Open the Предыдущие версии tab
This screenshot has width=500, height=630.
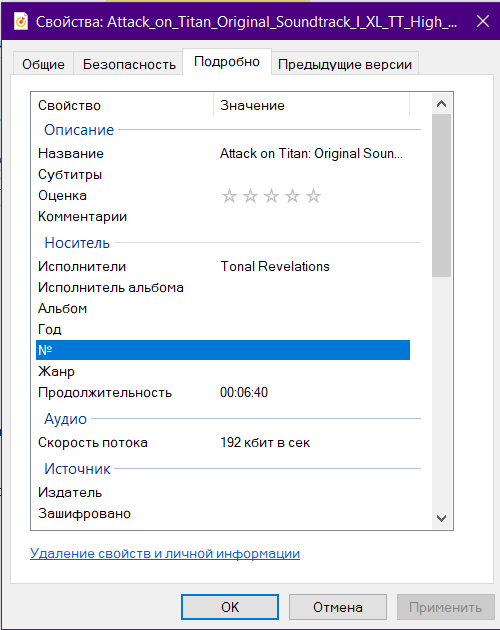tap(345, 64)
